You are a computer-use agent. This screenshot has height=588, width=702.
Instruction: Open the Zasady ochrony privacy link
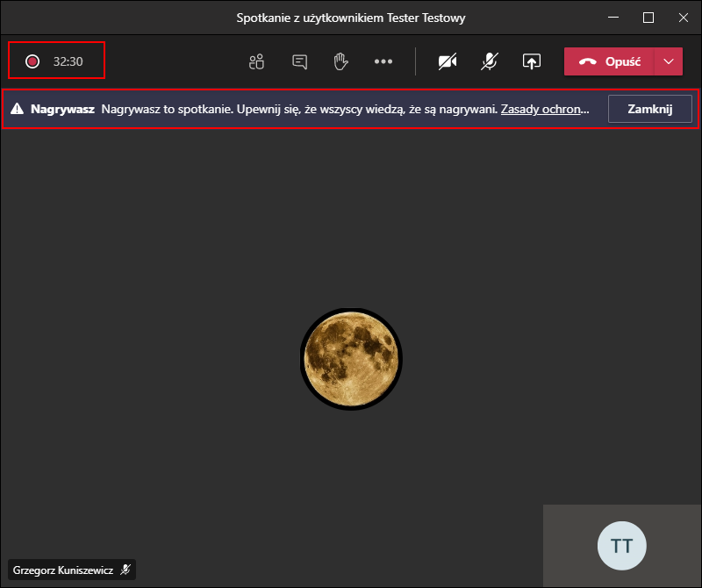[545, 109]
